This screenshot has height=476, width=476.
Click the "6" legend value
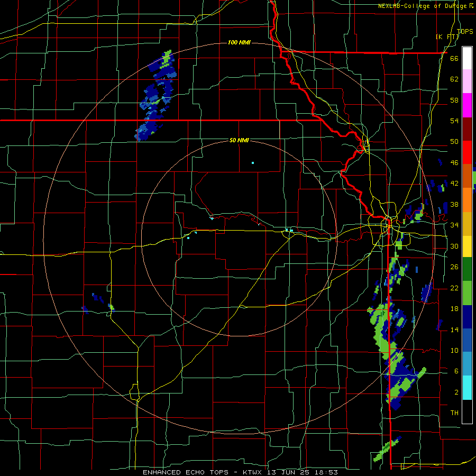(x=456, y=371)
